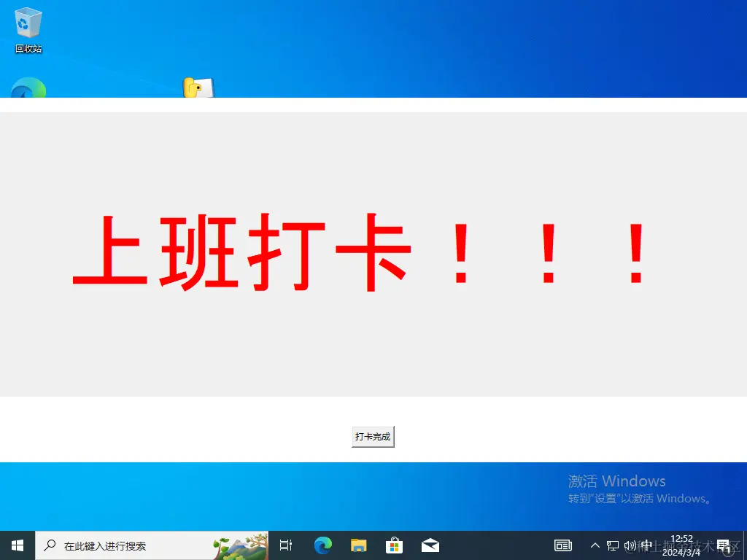The width and height of the screenshot is (747, 560).
Task: Open Task View on the taskbar
Action: click(286, 545)
